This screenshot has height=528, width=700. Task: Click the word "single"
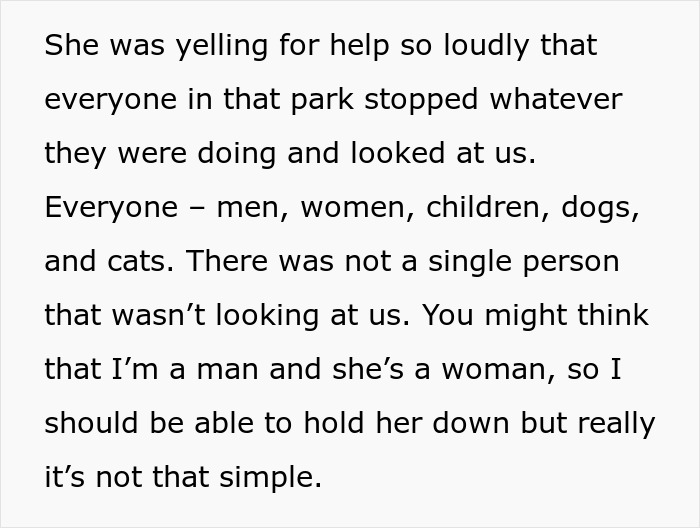click(x=463, y=262)
